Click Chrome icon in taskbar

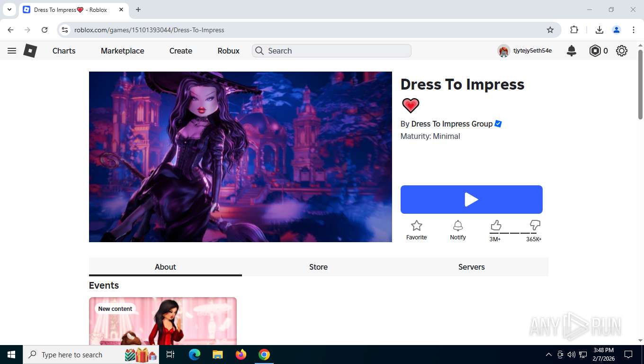click(264, 355)
